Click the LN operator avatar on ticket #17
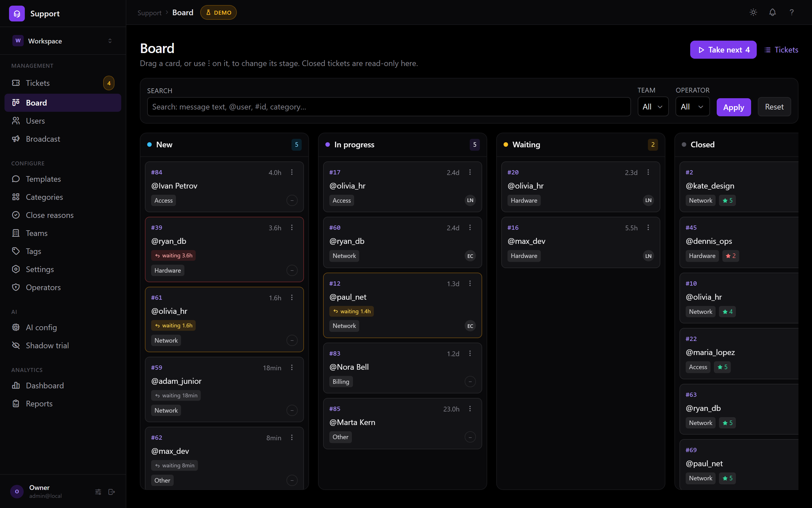This screenshot has width=812, height=508. coord(470,201)
